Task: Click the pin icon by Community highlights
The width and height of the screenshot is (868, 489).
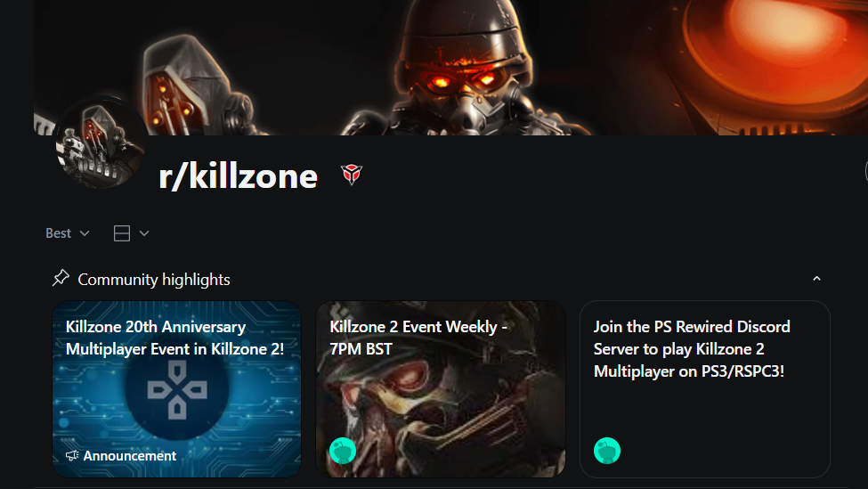Action: click(x=61, y=278)
